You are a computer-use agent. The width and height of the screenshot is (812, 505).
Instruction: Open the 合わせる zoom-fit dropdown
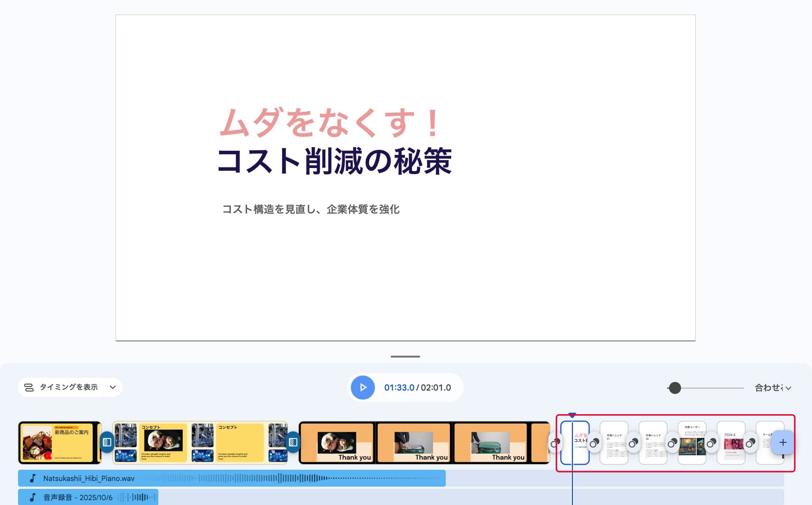coord(773,388)
